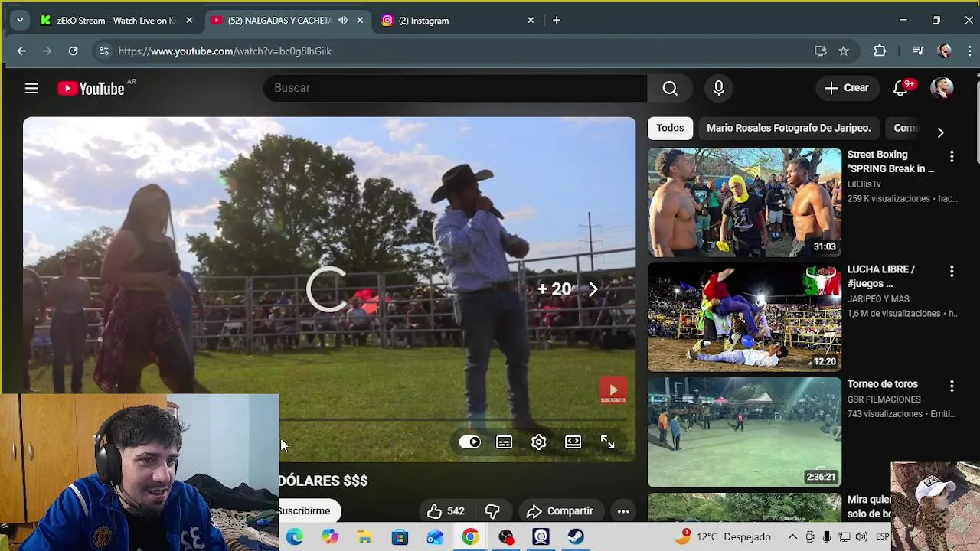Dislike the video
Viewport: 980px width, 551px height.
[x=492, y=511]
